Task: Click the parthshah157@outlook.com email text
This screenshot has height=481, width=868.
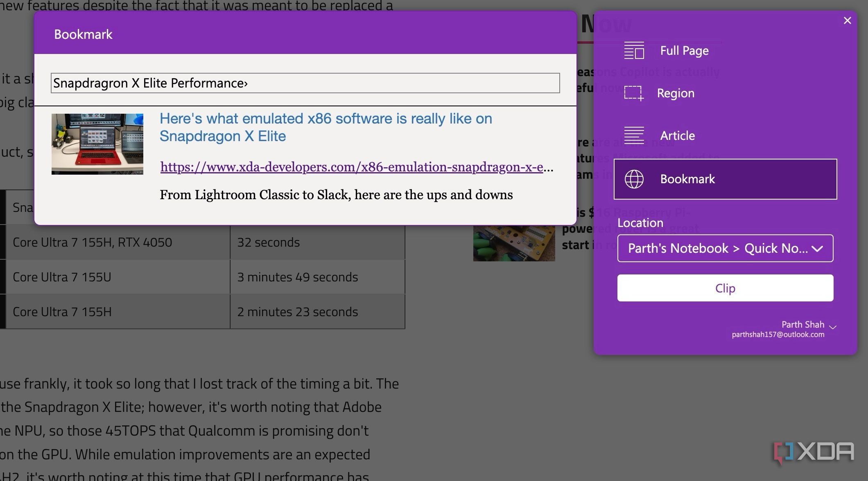Action: tap(778, 335)
